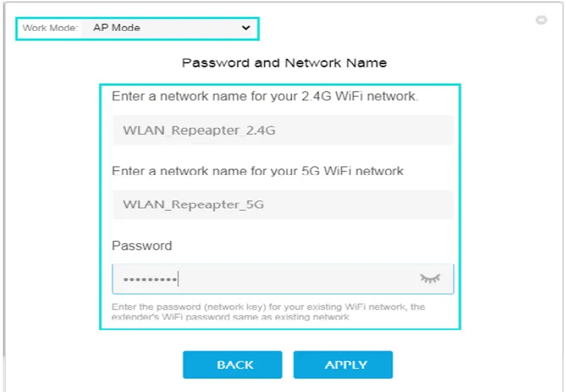This screenshot has height=392, width=566.
Task: Click the 2.4G WiFi network name label
Action: pos(265,96)
